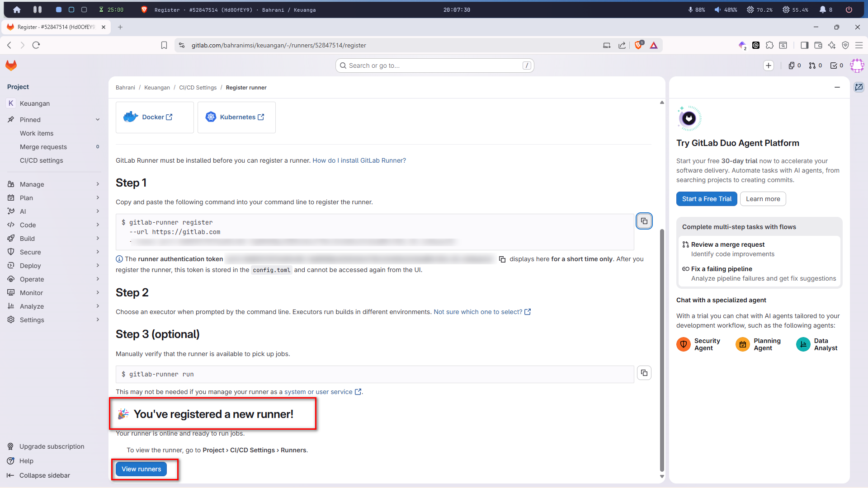This screenshot has height=488, width=868.
Task: Minimize the GitLab Duo panel
Action: [x=837, y=87]
